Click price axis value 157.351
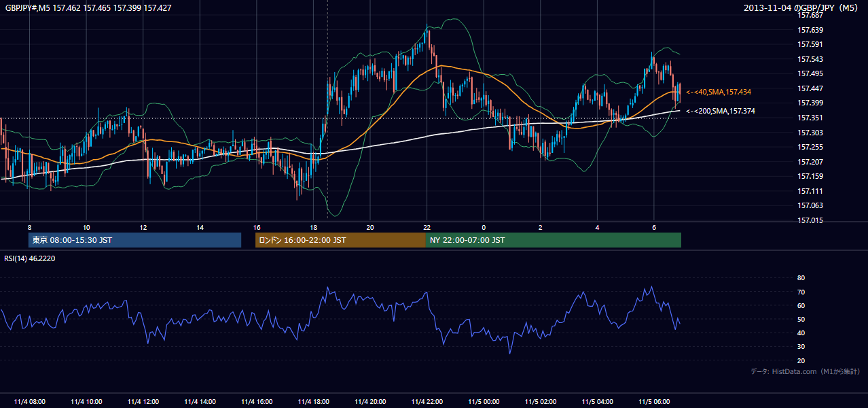The image size is (868, 408). (810, 118)
